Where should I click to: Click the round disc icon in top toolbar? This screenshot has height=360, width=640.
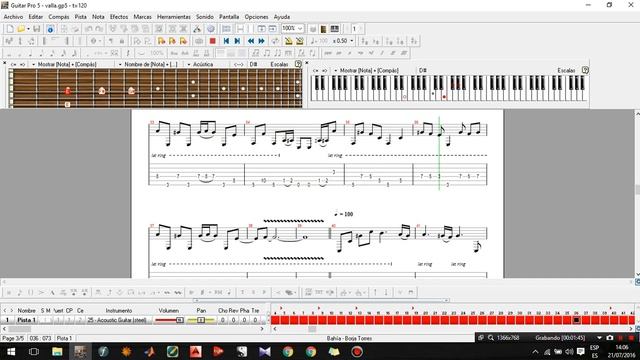[x=211, y=29]
